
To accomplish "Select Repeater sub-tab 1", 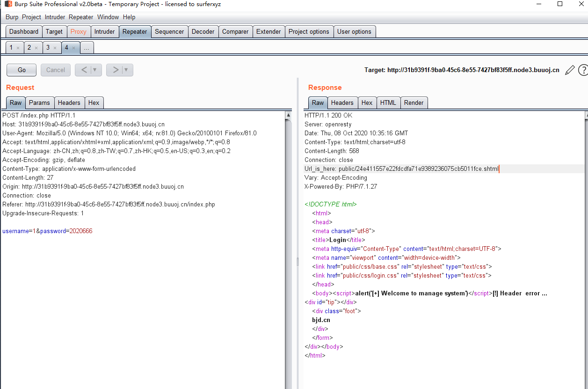I will coord(11,48).
